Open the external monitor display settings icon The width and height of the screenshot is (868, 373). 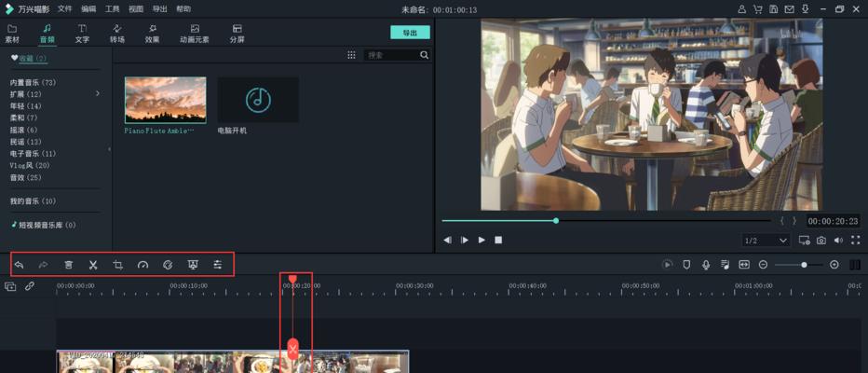point(804,240)
